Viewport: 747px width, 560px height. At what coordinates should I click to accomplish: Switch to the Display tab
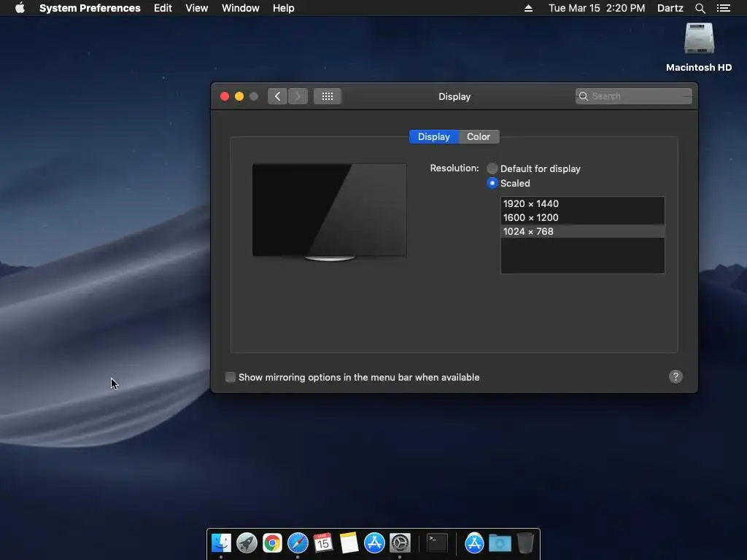coord(433,136)
